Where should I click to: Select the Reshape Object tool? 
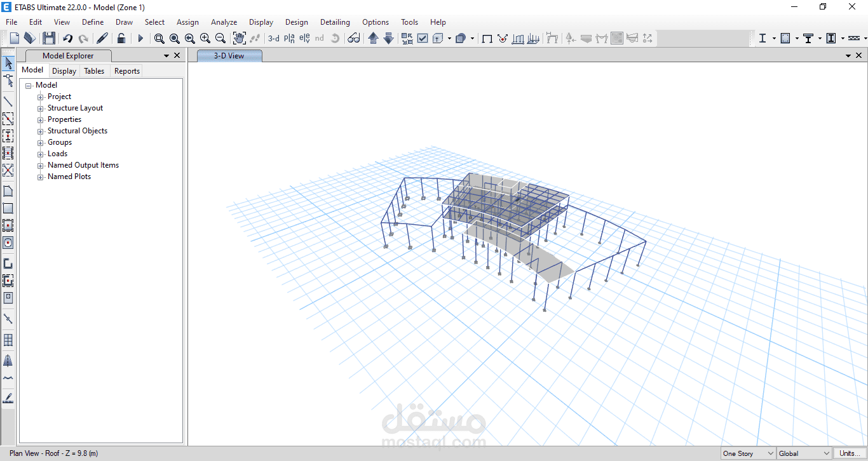pos(8,81)
